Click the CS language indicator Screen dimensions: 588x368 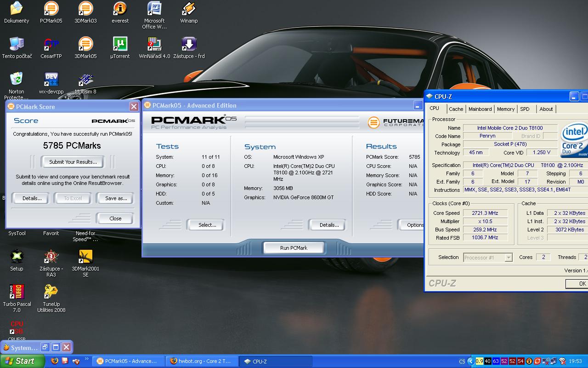point(462,362)
